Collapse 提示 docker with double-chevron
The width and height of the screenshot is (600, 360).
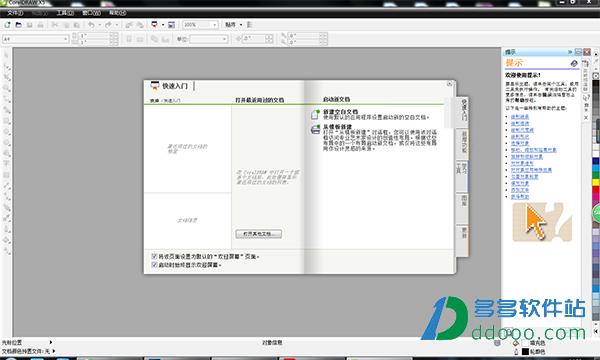click(x=570, y=52)
